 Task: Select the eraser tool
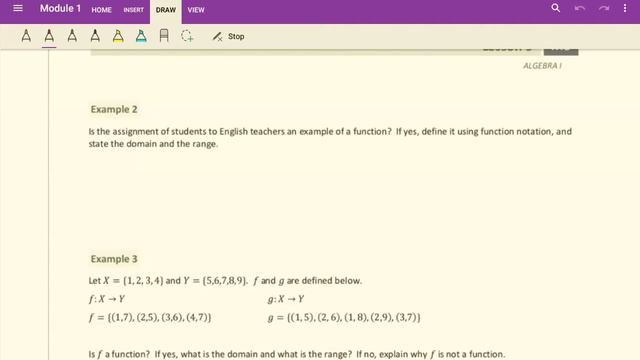[164, 36]
